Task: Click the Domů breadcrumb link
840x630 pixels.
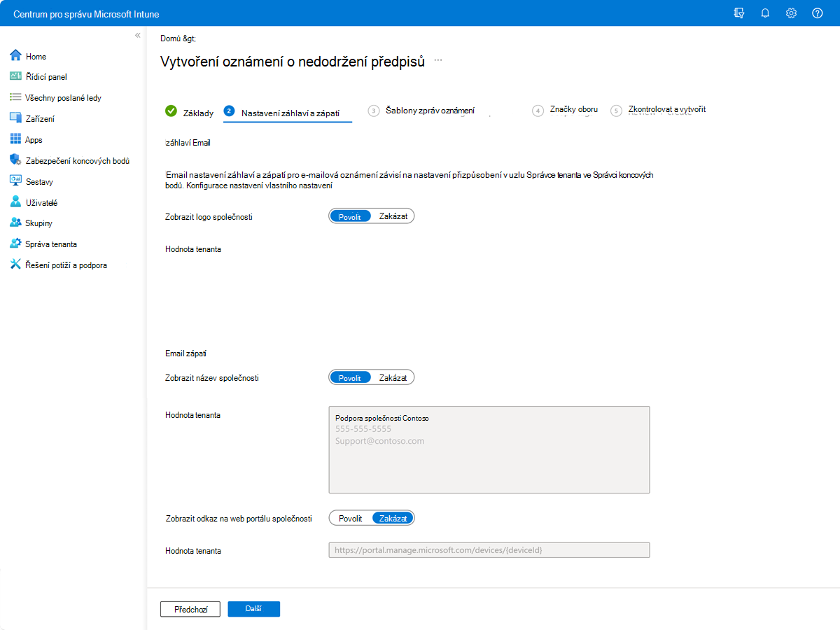Action: coord(171,38)
